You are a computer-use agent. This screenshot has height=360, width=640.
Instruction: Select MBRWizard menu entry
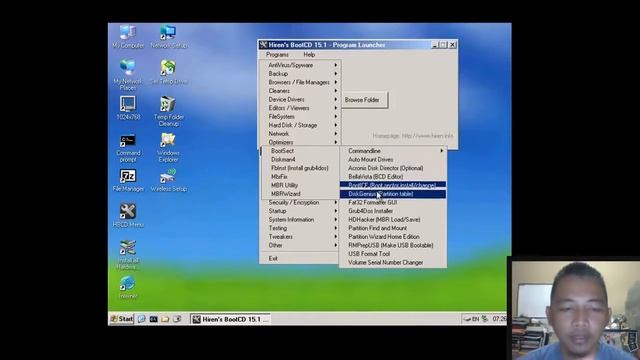[300, 193]
